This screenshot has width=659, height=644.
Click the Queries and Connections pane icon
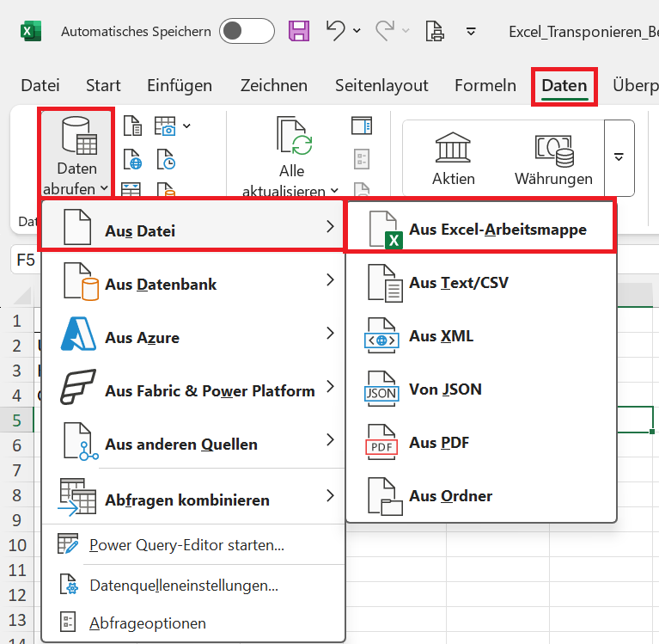(362, 126)
